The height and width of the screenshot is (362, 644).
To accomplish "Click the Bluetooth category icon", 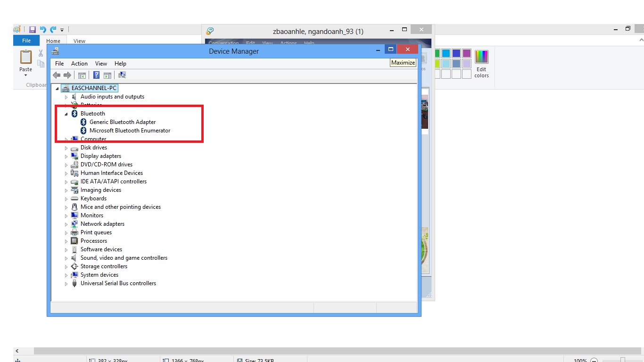I will (74, 114).
